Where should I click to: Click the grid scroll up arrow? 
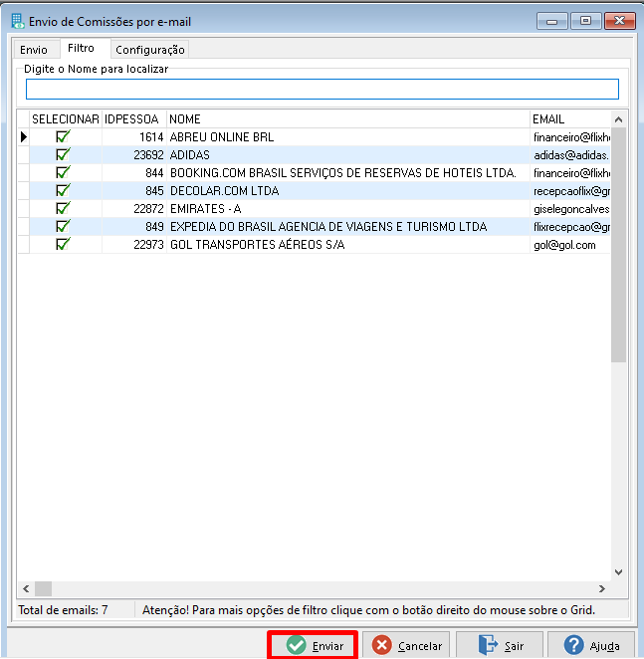coord(618,119)
